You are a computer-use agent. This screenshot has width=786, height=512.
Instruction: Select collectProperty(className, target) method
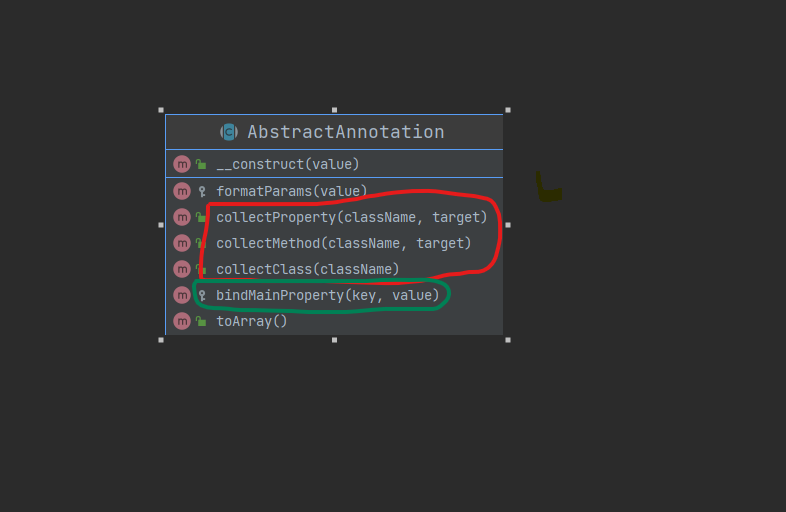tap(351, 217)
